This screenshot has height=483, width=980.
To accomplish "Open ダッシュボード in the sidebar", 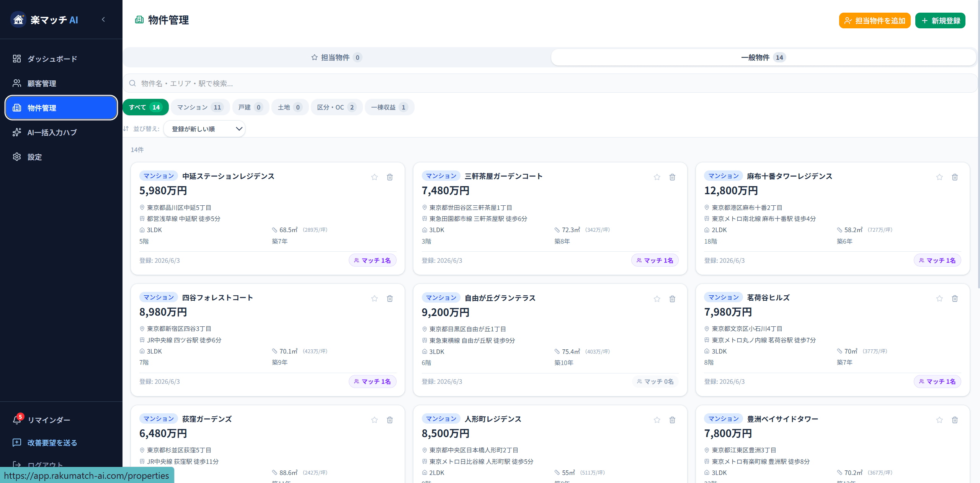I will pos(61,59).
